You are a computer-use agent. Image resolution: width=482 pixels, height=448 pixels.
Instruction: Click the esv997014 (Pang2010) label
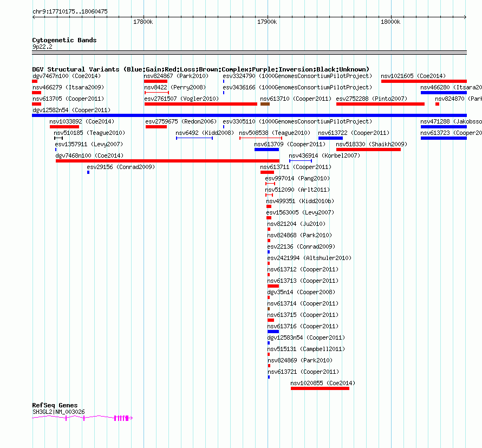297,178
